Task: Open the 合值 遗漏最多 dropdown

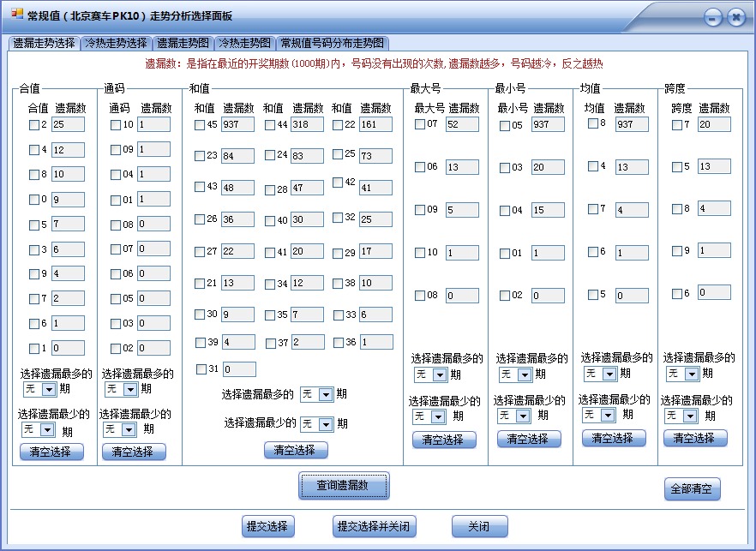Action: (38, 388)
